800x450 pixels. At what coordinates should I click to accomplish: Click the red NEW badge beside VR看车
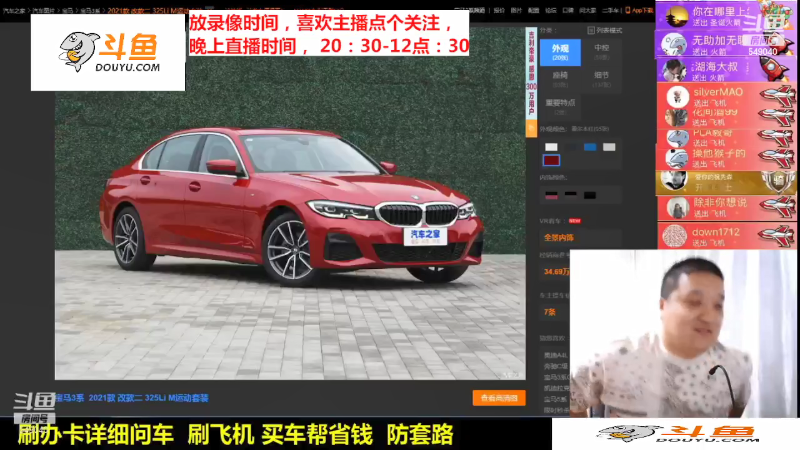574,221
